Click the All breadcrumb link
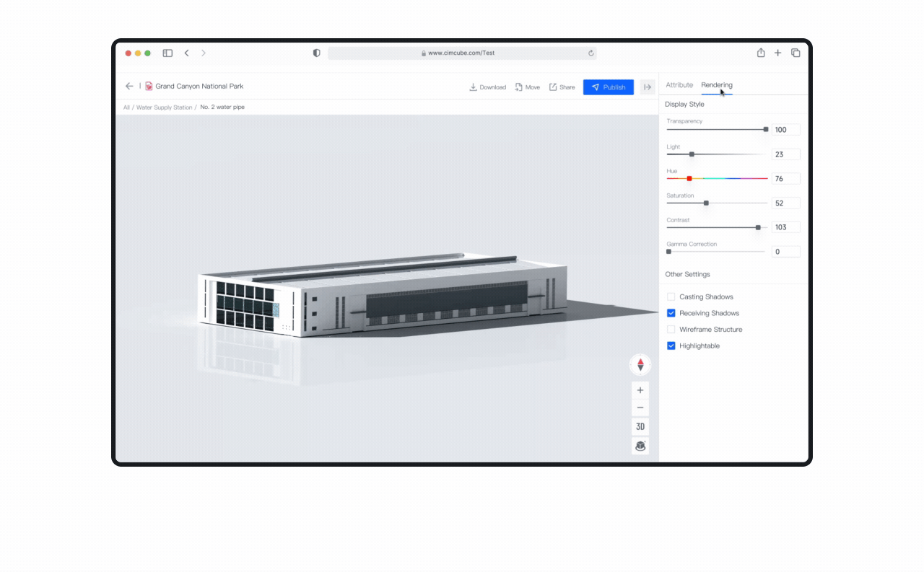The height and width of the screenshot is (572, 924). coord(126,107)
